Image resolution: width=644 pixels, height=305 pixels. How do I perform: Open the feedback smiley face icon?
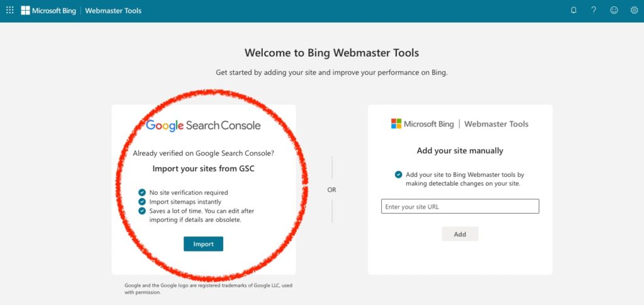tap(614, 11)
